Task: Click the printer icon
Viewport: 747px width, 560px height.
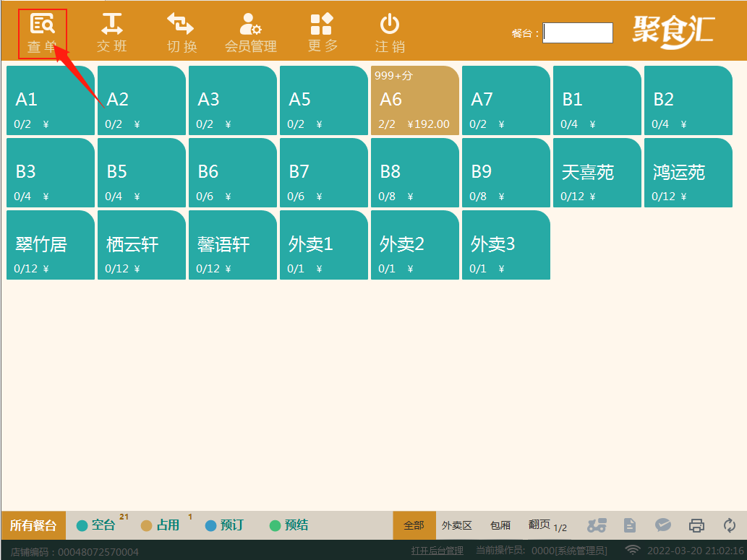Action: pos(696,525)
